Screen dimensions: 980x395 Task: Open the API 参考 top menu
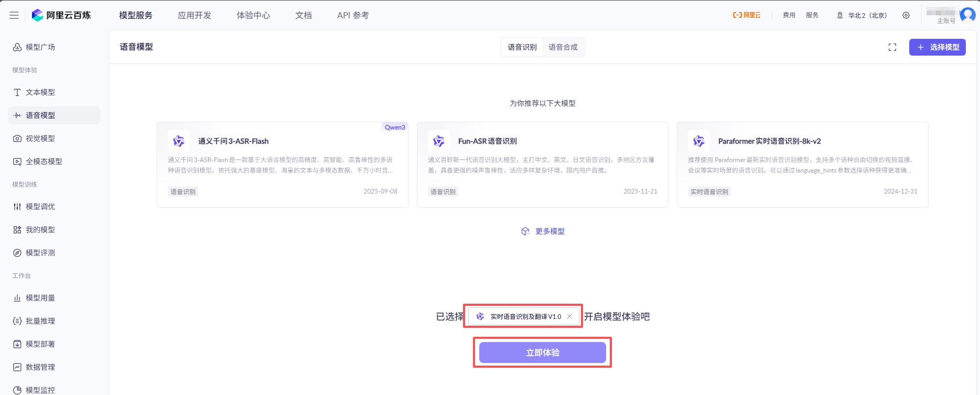[353, 15]
